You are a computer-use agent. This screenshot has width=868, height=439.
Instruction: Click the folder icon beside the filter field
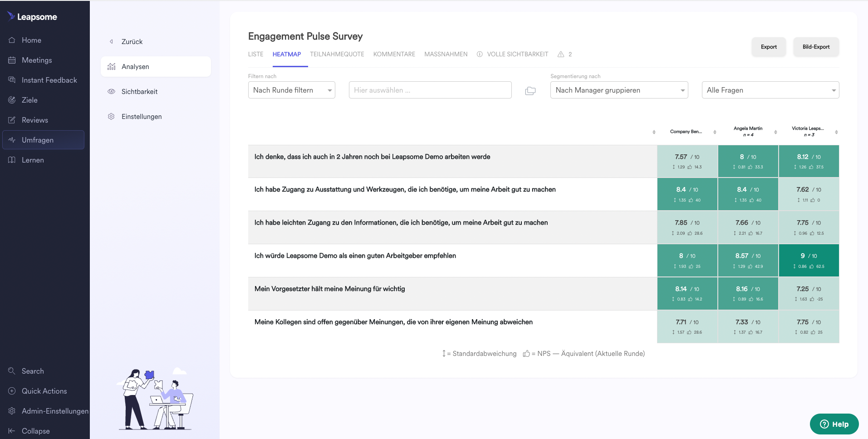click(530, 91)
